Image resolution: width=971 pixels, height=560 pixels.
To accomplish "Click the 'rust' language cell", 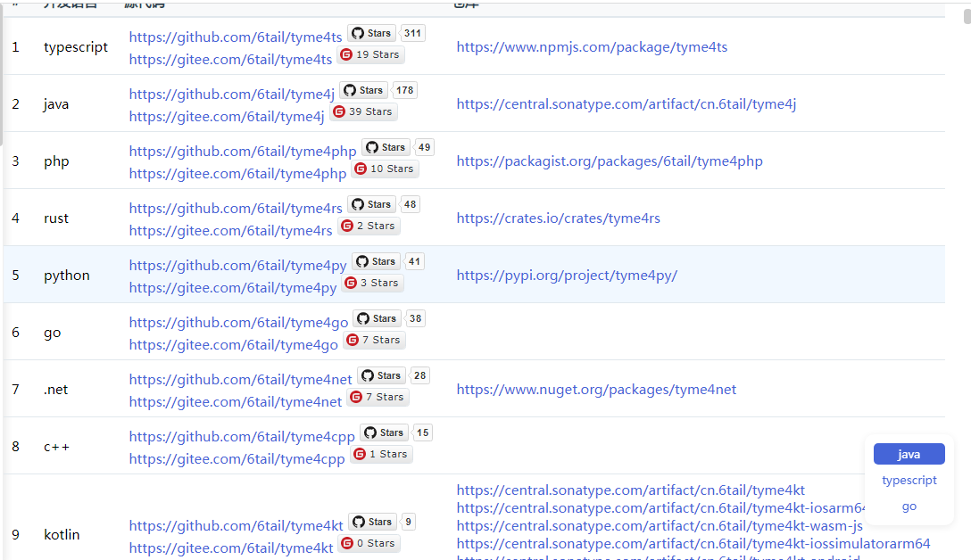I will click(x=55, y=218).
